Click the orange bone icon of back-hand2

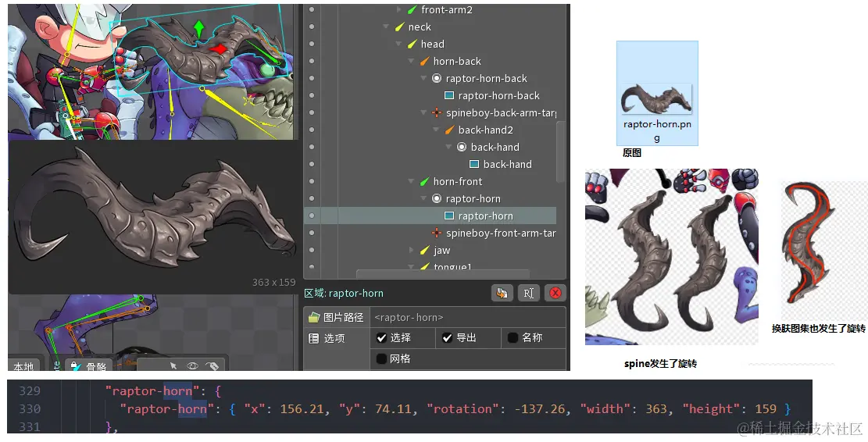coord(449,130)
